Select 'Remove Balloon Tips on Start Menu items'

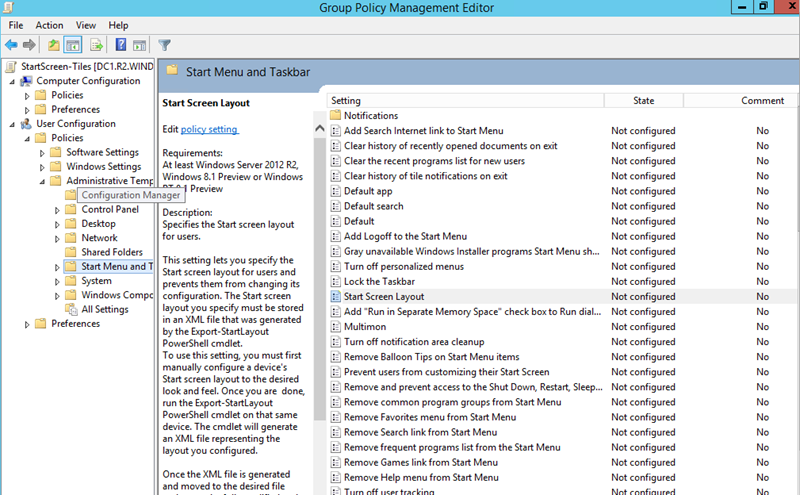[432, 357]
